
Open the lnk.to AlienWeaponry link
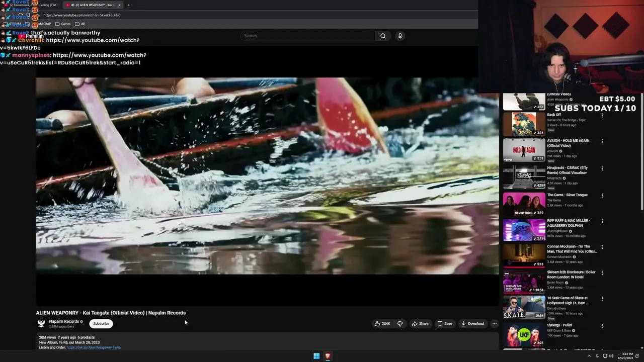click(x=94, y=347)
